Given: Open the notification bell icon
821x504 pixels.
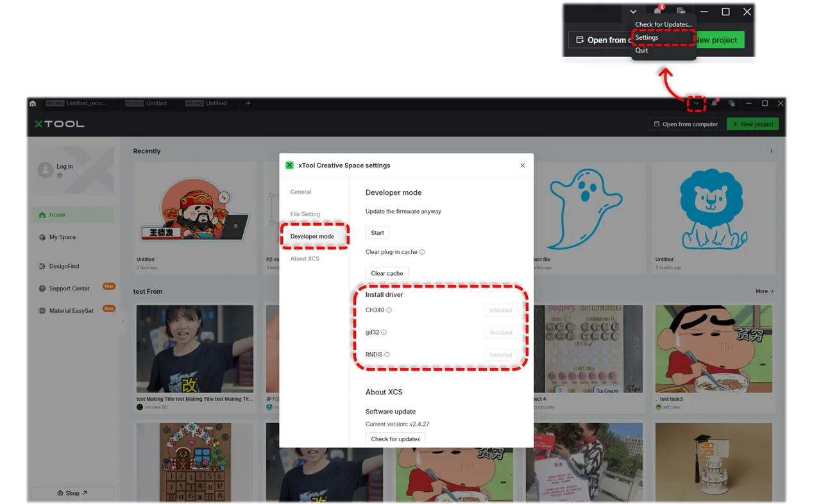Looking at the screenshot, I should pos(714,103).
